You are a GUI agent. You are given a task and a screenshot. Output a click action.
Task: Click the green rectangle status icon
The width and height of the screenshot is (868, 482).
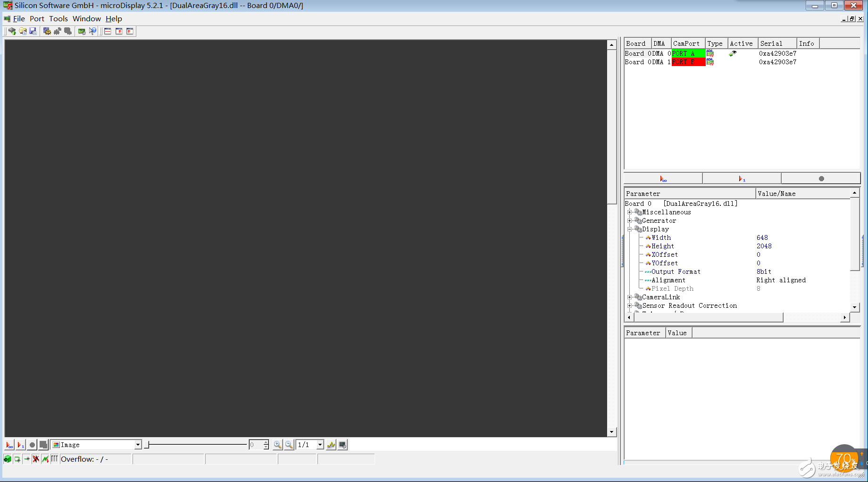click(17, 459)
